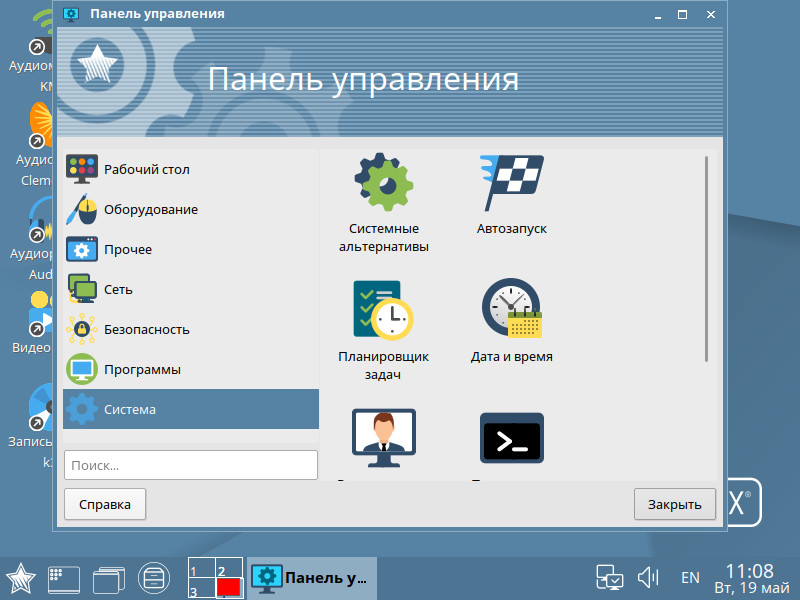Open Дата и время clock icon
This screenshot has width=800, height=600.
pyautogui.click(x=511, y=310)
